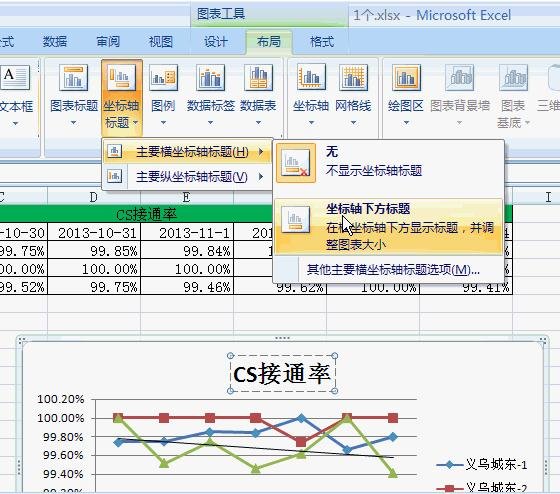The width and height of the screenshot is (560, 494).
Task: Click top-center resize handle of chart
Action: (x=282, y=338)
